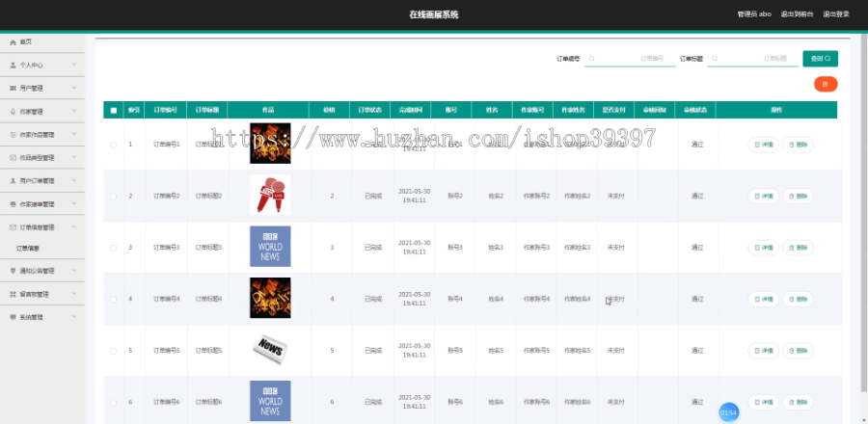Click the cell 作家姓名5

point(578,351)
